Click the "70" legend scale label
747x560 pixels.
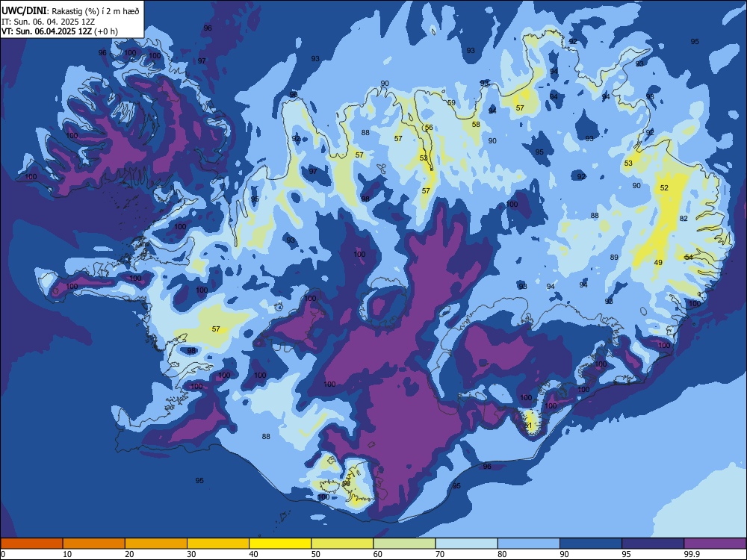440,554
